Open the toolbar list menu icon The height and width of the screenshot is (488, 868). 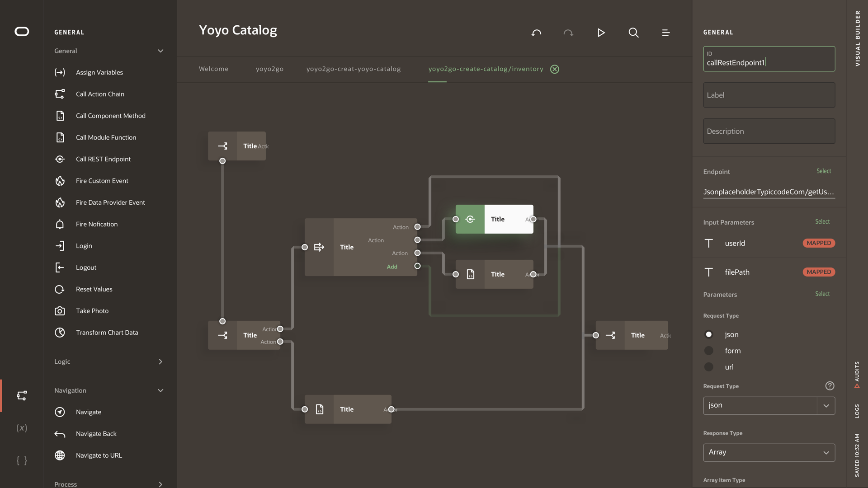665,33
